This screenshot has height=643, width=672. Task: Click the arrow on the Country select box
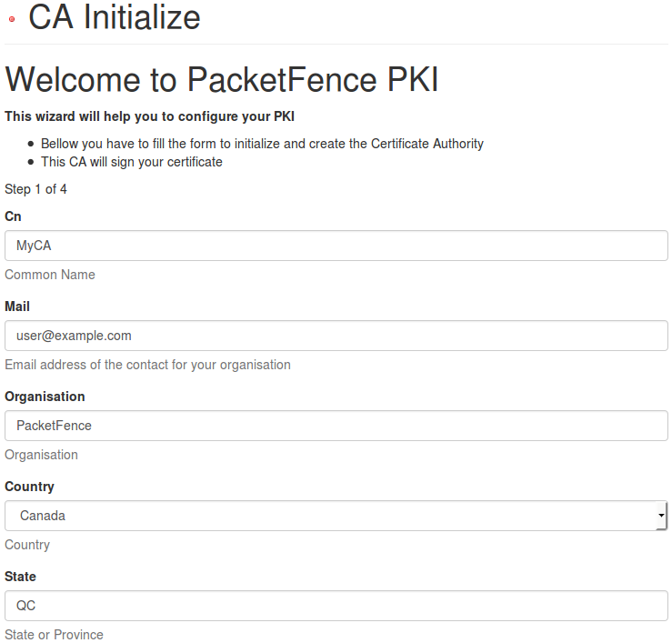(x=662, y=516)
